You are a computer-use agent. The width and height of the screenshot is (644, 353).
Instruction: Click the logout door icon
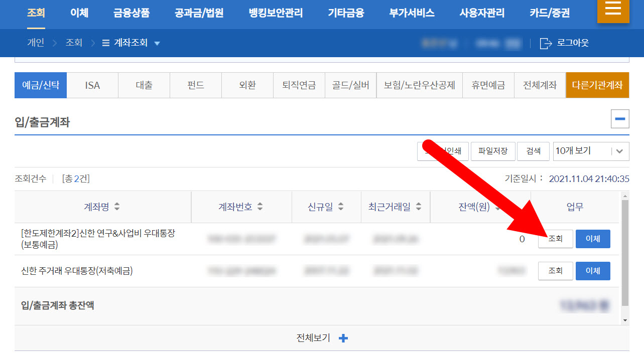(546, 43)
